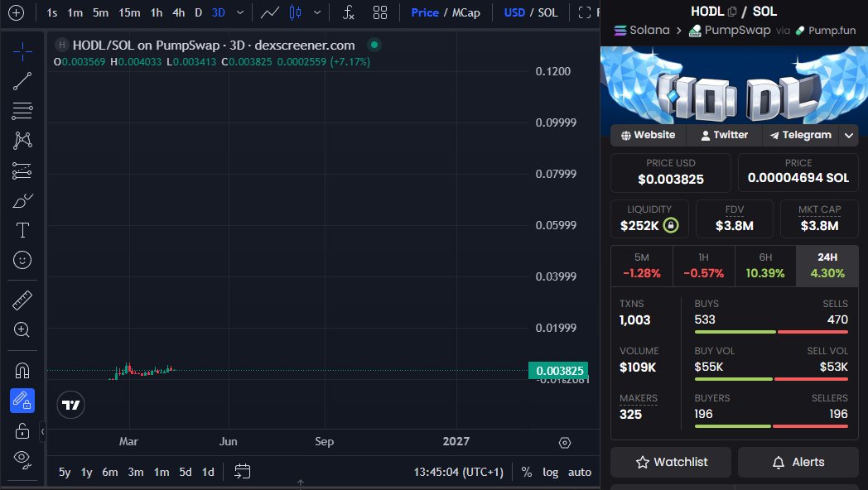Toggle stay in drawing mode
This screenshot has height=490, width=868.
22,401
